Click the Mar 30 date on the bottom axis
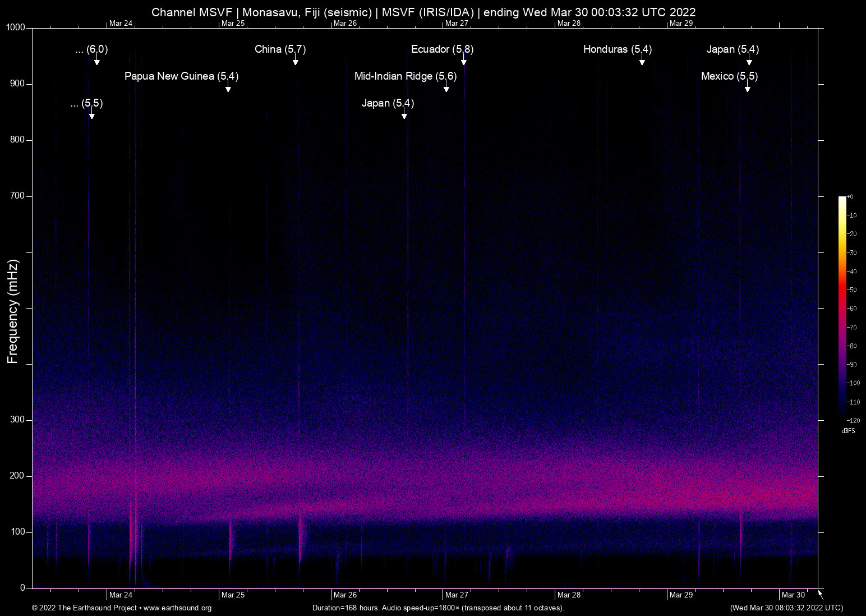The height and width of the screenshot is (616, 866). [x=793, y=595]
